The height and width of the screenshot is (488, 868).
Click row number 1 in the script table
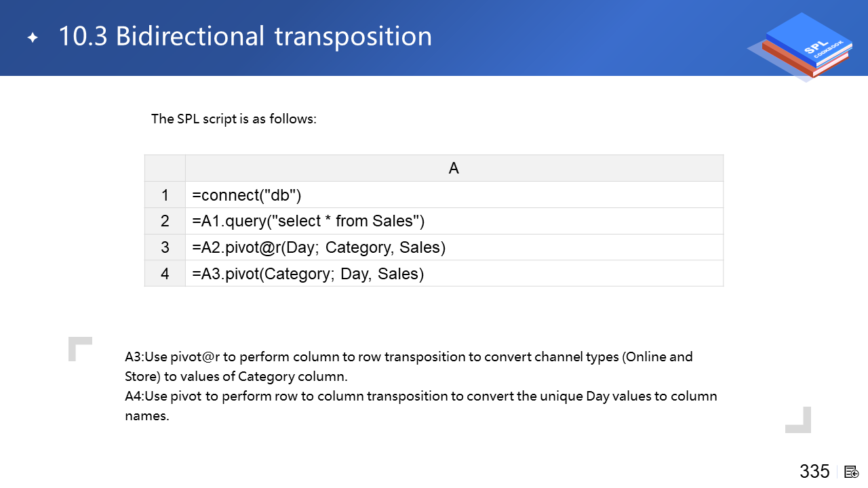[165, 195]
